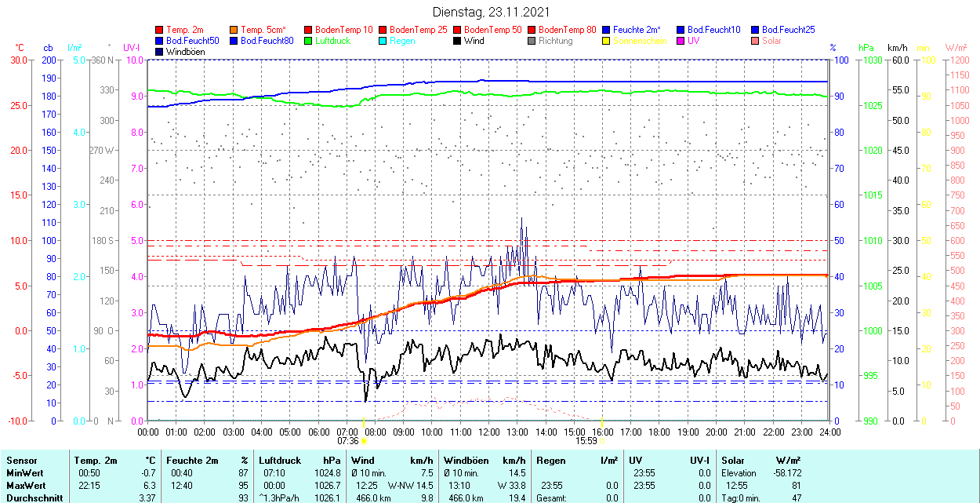The height and width of the screenshot is (503, 980).
Task: Select the green Luftdruck legend swatch
Action: (x=309, y=41)
